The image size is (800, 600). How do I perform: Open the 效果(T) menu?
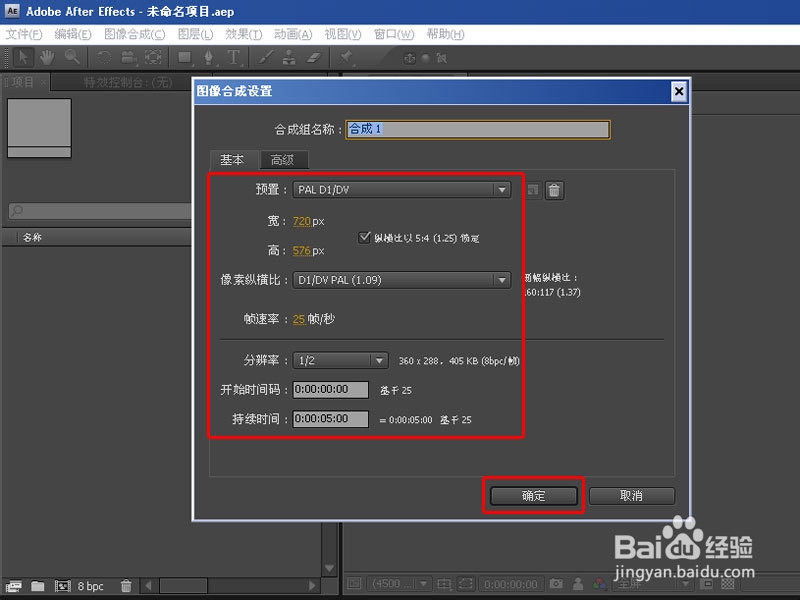(244, 34)
